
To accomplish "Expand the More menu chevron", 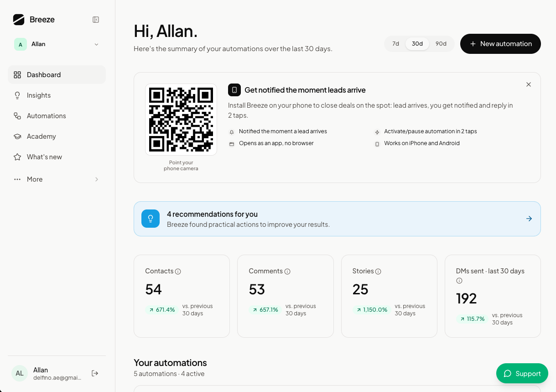I will (97, 179).
